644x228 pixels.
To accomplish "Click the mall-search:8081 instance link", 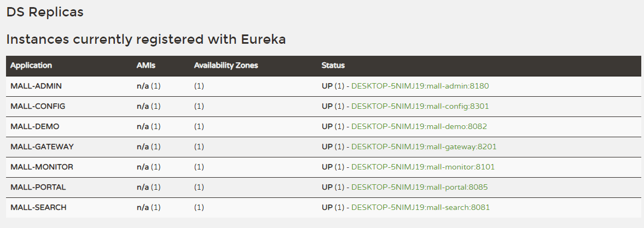I will pyautogui.click(x=420, y=207).
